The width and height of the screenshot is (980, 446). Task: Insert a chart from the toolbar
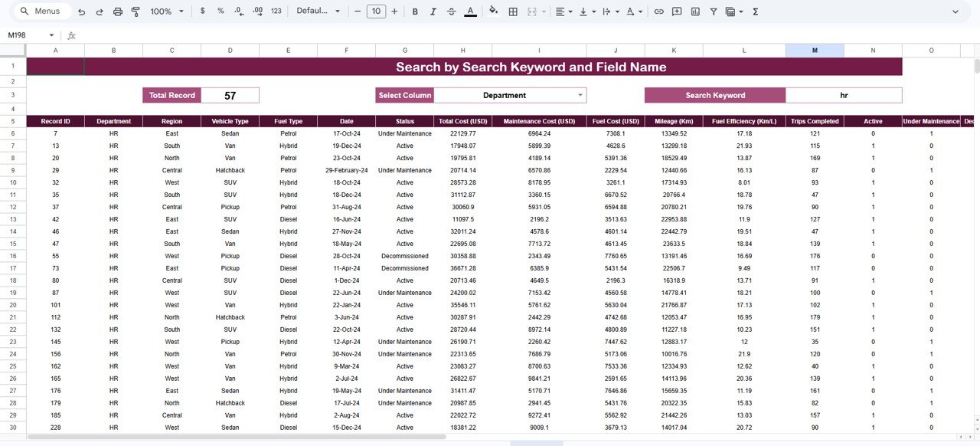(x=695, y=11)
